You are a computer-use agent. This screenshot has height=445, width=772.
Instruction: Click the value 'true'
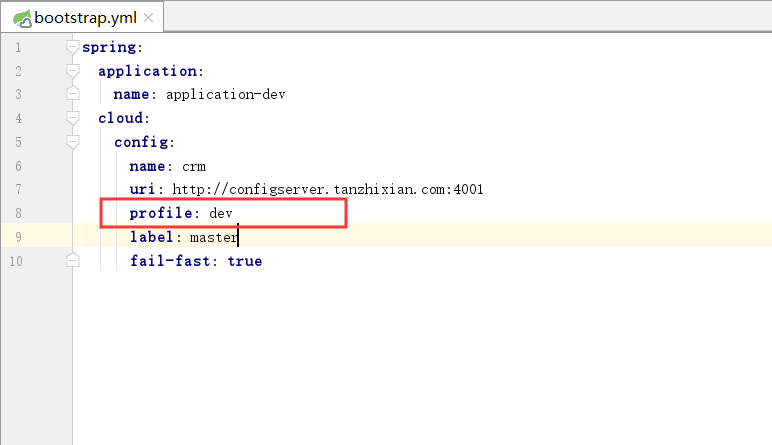pyautogui.click(x=245, y=261)
